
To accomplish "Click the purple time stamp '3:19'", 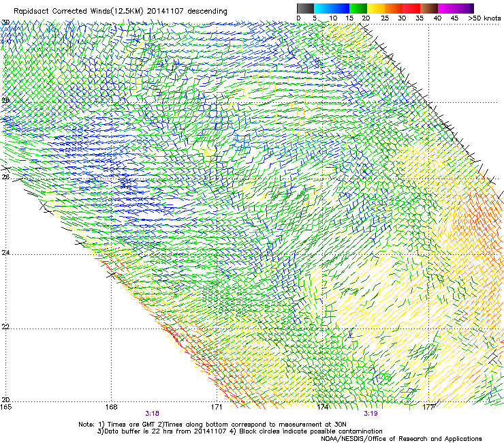I will pyautogui.click(x=371, y=414).
